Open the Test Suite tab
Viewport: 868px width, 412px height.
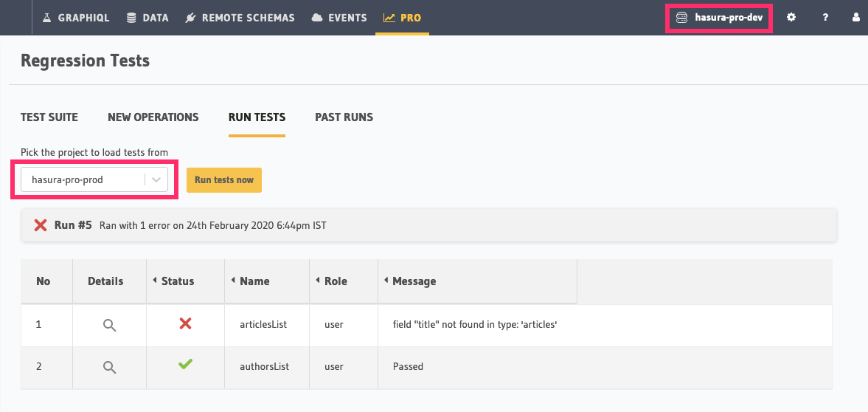[x=49, y=117]
